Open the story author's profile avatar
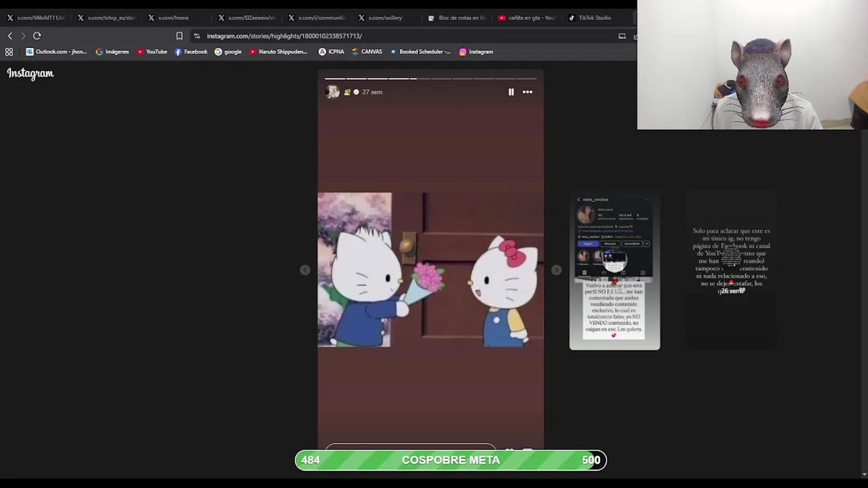This screenshot has height=488, width=868. click(332, 92)
